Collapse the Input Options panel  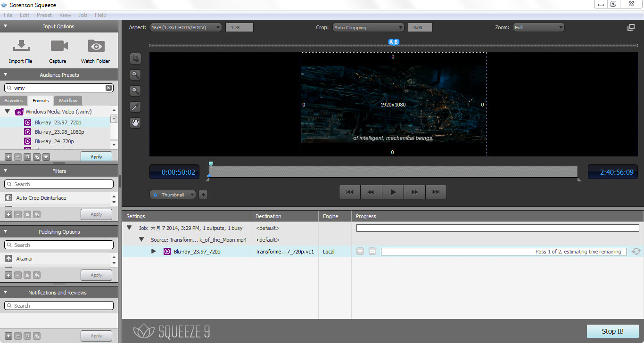[6, 26]
